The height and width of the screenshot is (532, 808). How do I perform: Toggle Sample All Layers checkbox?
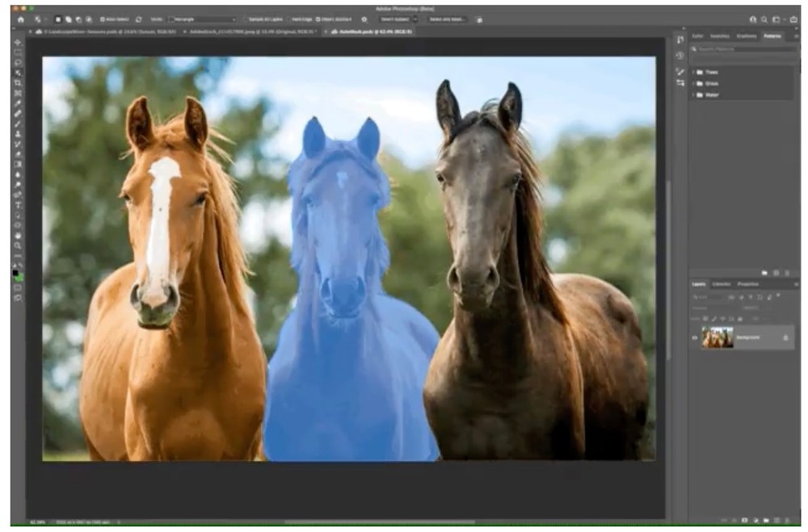point(246,19)
